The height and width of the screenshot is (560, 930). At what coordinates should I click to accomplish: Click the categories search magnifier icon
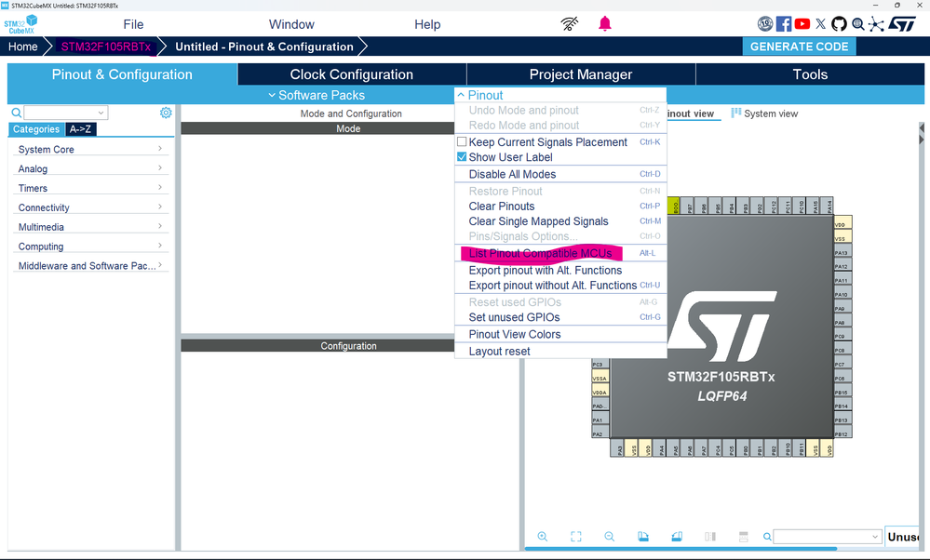17,113
